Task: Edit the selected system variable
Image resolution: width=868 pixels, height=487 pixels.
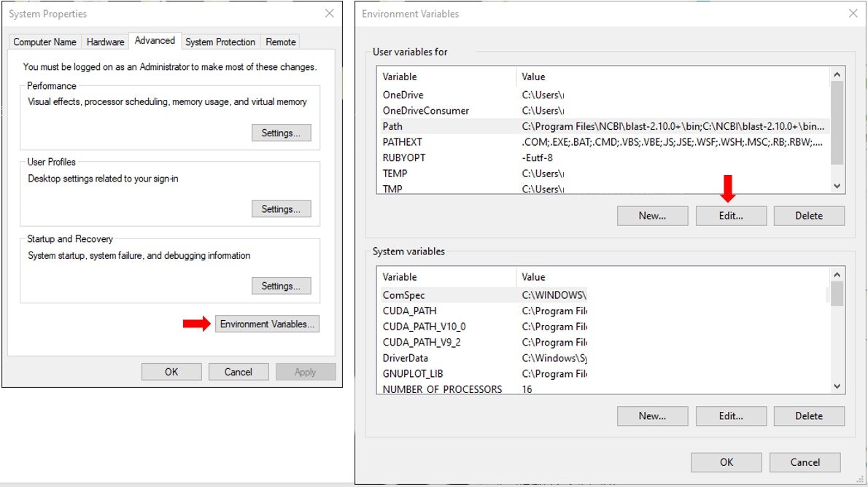Action: coord(732,416)
